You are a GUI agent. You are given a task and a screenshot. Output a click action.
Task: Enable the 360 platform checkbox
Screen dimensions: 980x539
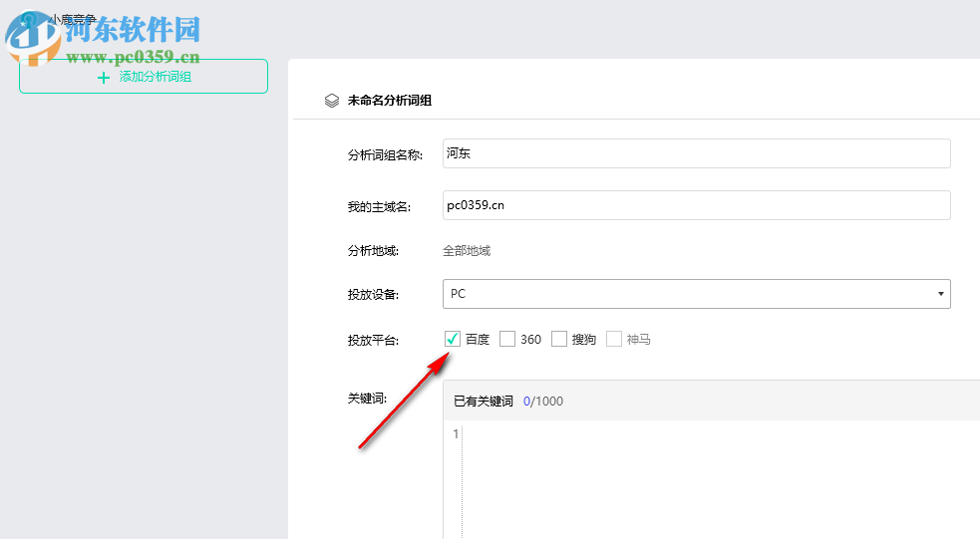507,339
